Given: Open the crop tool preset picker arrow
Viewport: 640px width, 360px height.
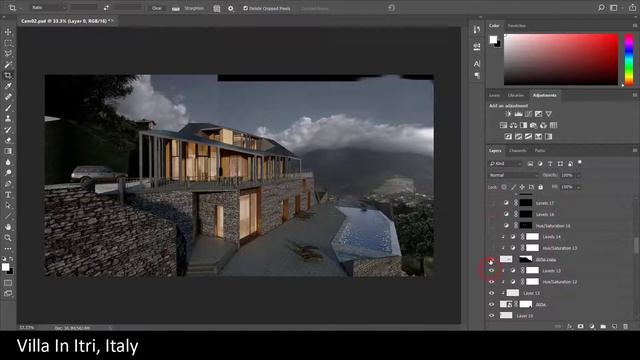Looking at the screenshot, I should [20, 8].
